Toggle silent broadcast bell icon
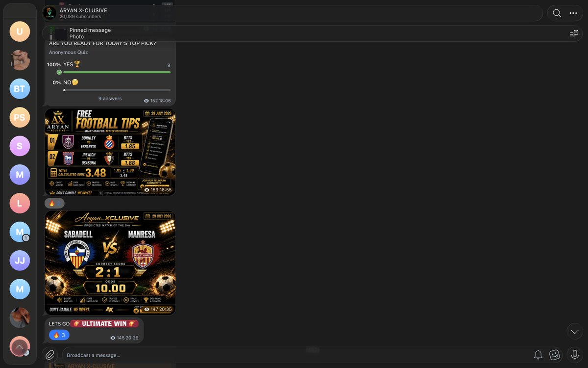 pos(538,355)
